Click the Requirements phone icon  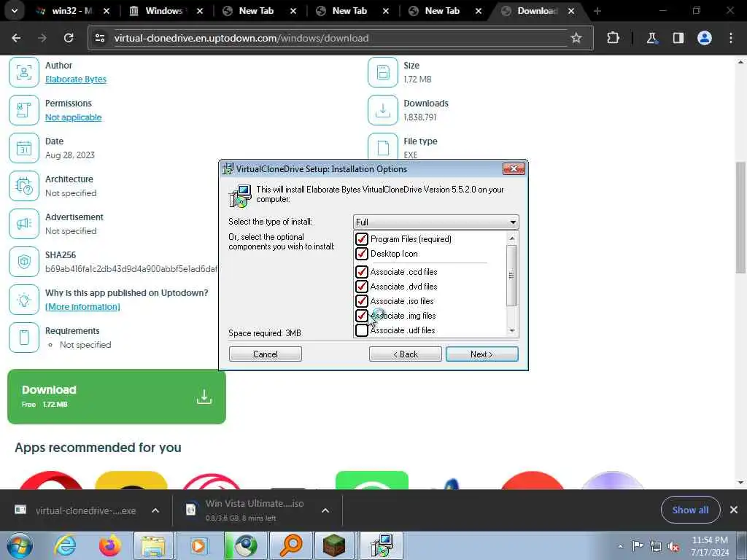(x=24, y=337)
